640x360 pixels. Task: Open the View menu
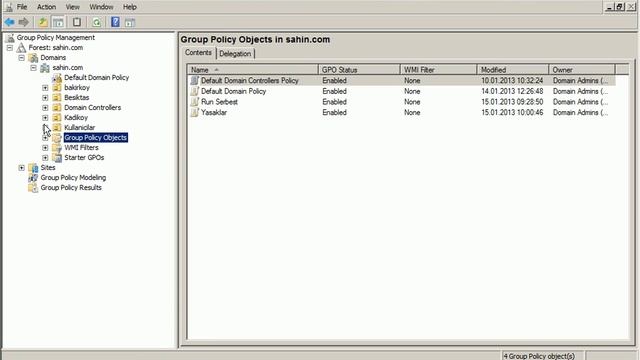point(73,7)
